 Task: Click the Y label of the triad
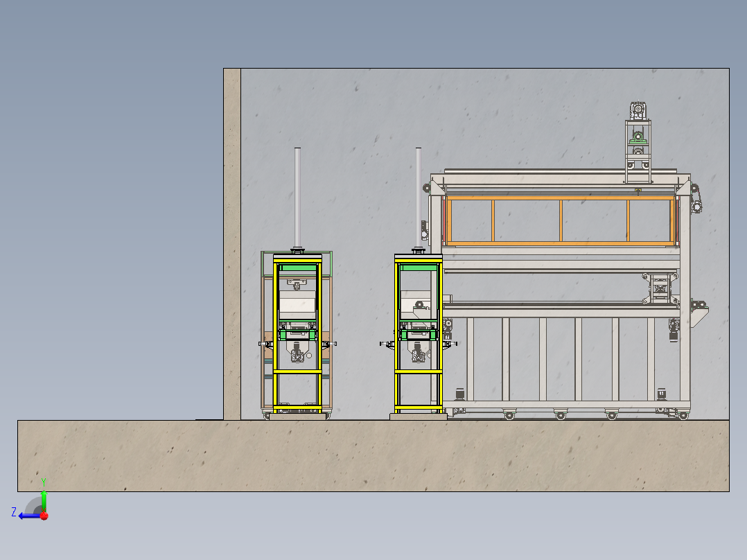tap(44, 482)
